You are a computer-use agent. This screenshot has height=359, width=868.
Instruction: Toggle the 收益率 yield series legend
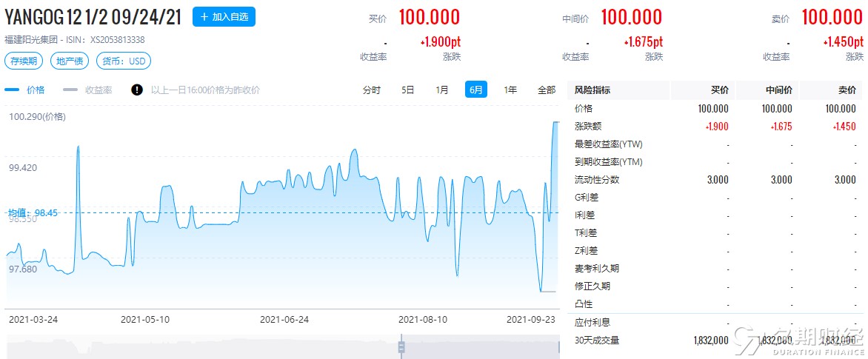pyautogui.click(x=87, y=90)
